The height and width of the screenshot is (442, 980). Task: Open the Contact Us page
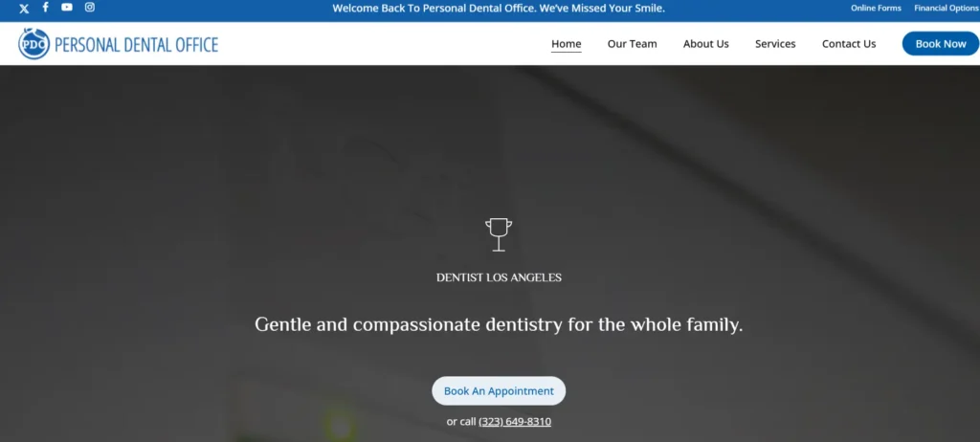pyautogui.click(x=849, y=44)
